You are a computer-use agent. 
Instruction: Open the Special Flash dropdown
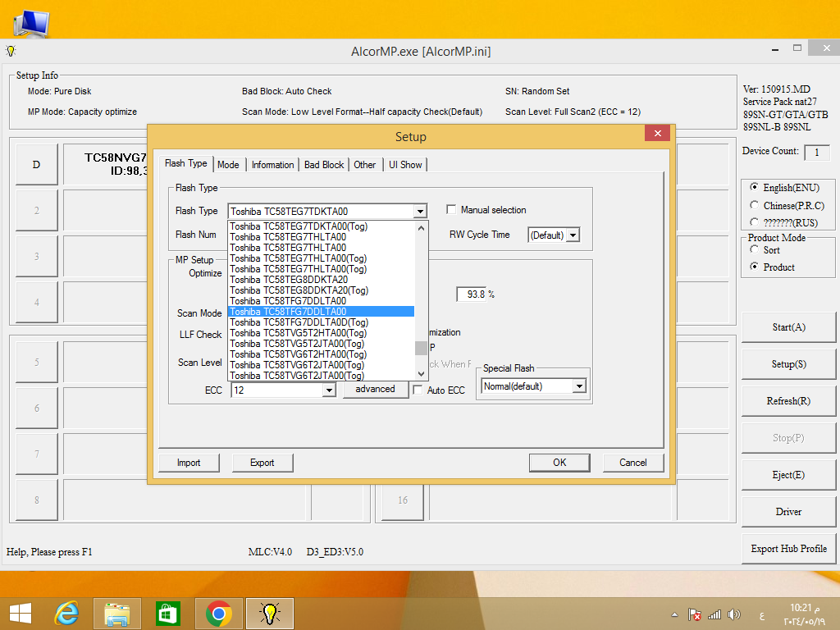point(578,386)
